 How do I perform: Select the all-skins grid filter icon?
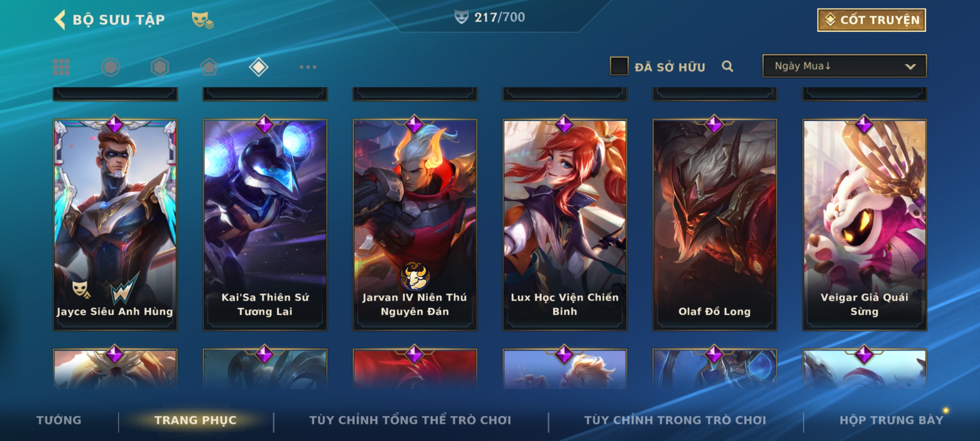click(x=61, y=67)
